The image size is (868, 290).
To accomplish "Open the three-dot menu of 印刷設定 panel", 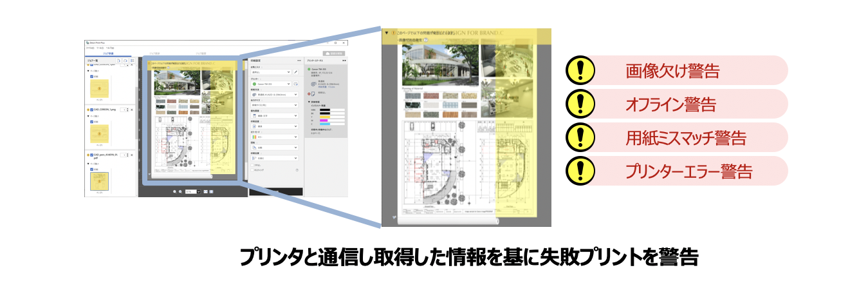I will click(299, 61).
